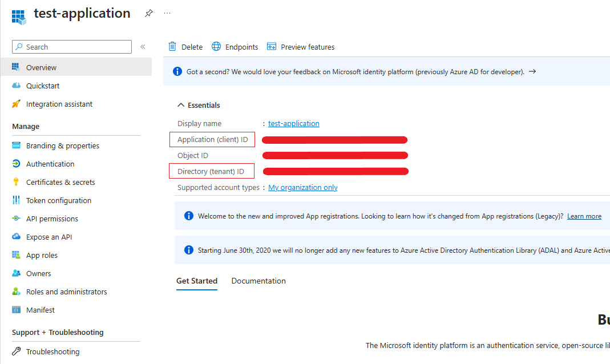Open the Manifest editor
The image size is (610, 364).
tap(41, 310)
